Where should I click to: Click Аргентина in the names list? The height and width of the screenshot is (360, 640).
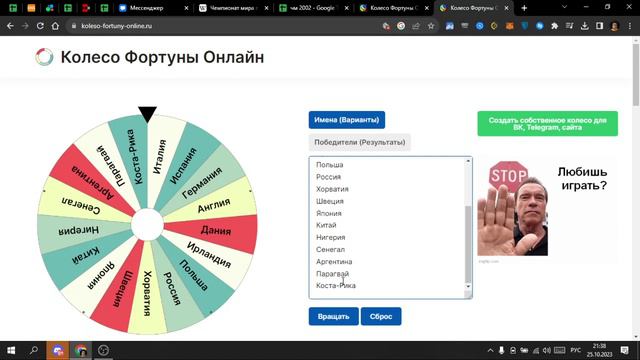click(x=334, y=262)
